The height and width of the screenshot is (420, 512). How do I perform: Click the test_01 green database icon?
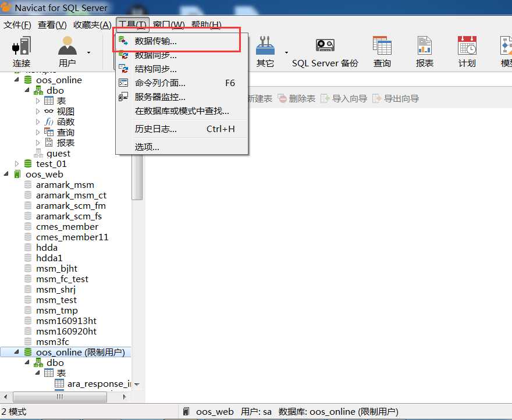[28, 163]
